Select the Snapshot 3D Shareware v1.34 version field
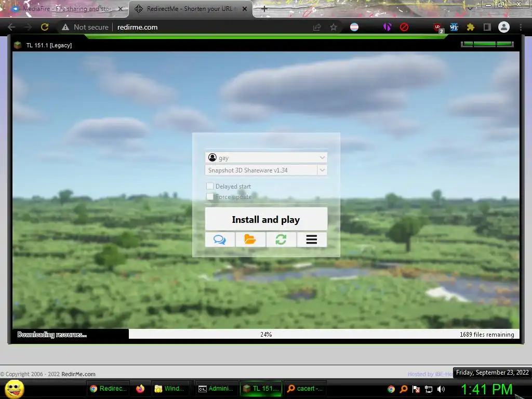Screen dimensions: 532x399 click(261, 170)
